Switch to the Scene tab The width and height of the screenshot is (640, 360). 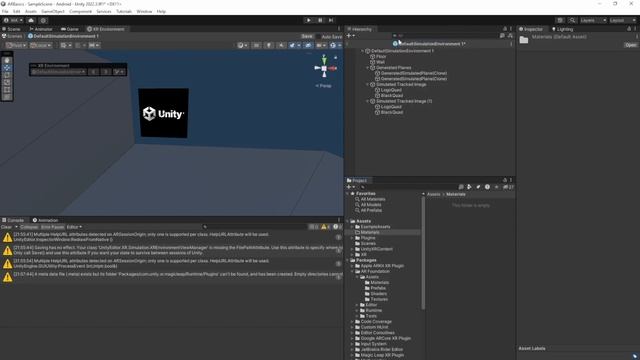(11, 29)
